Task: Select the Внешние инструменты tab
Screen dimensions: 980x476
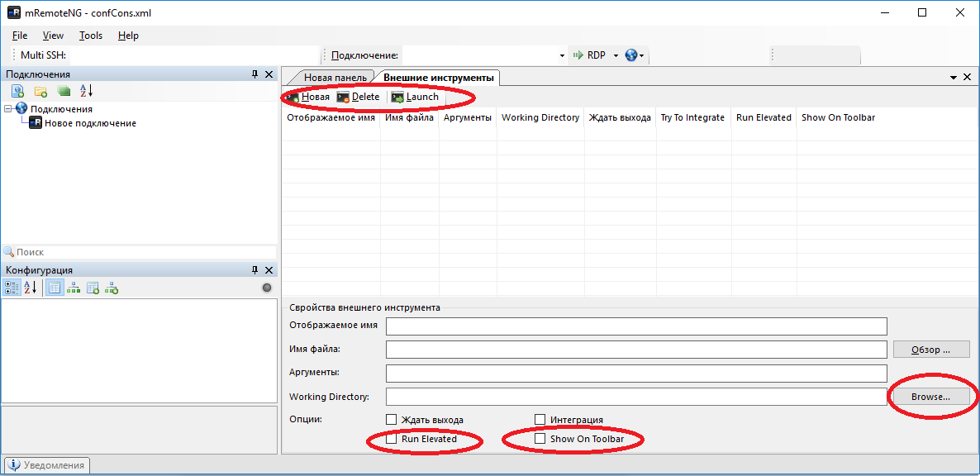Action: point(438,78)
